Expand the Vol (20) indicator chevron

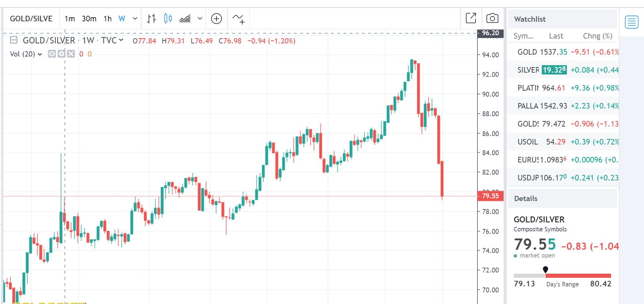point(40,54)
